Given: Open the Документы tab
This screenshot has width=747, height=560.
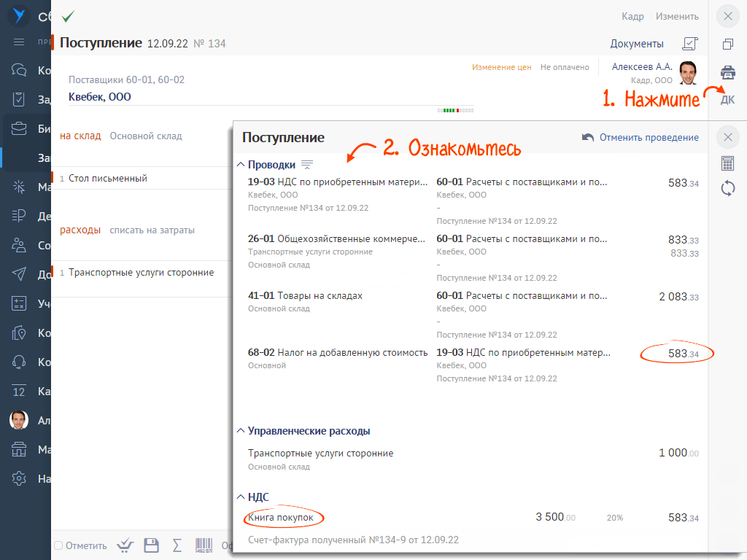Looking at the screenshot, I should (636, 44).
